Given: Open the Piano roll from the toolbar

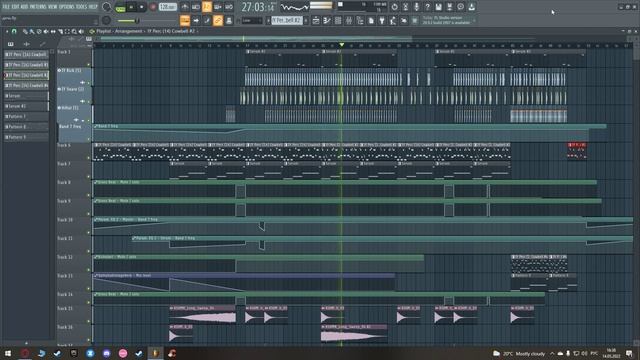Looking at the screenshot, I should [x=327, y=20].
